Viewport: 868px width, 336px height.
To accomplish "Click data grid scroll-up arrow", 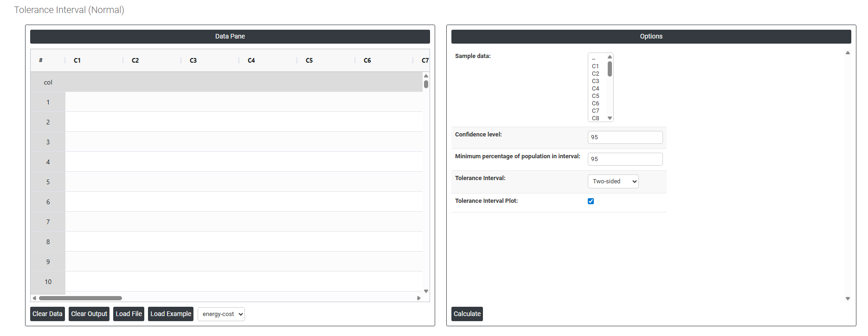I will click(426, 76).
